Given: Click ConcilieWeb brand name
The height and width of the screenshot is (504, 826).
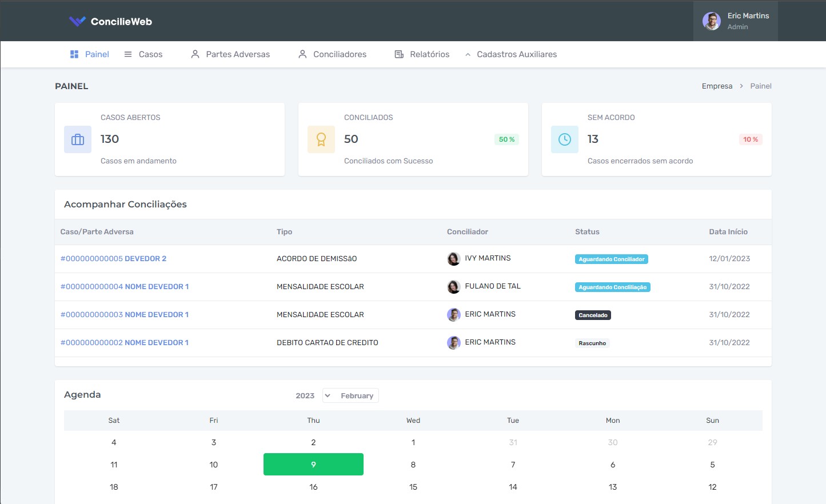Looking at the screenshot, I should (x=121, y=22).
